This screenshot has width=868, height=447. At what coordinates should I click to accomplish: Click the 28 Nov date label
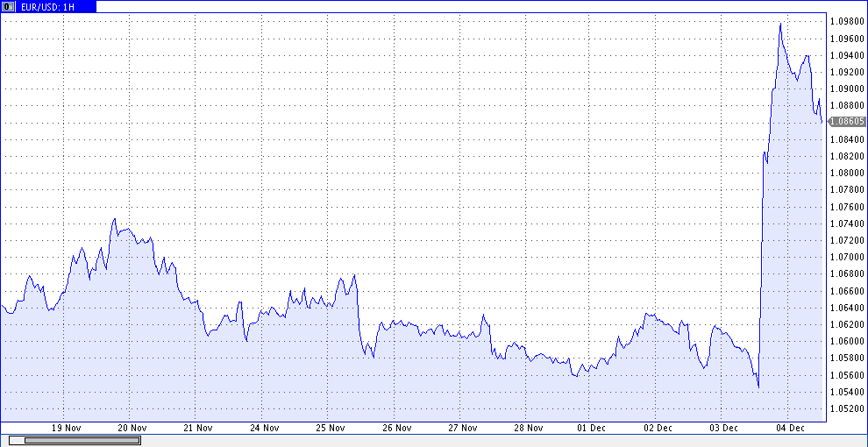click(x=527, y=428)
